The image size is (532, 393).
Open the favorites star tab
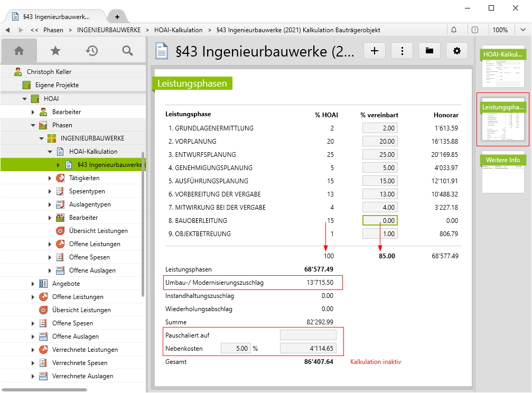click(x=55, y=51)
